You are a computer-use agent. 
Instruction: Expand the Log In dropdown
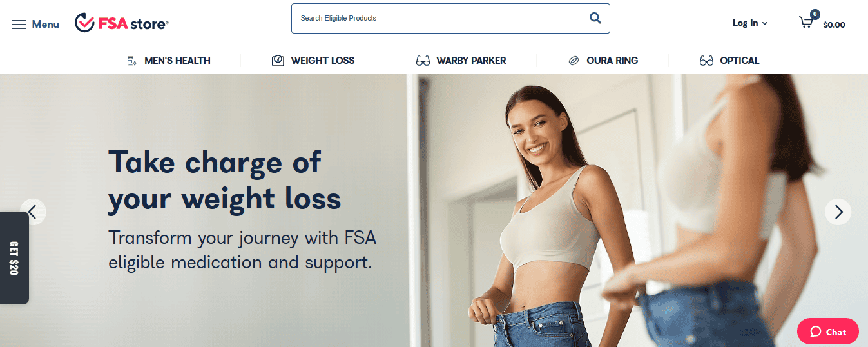coord(750,23)
